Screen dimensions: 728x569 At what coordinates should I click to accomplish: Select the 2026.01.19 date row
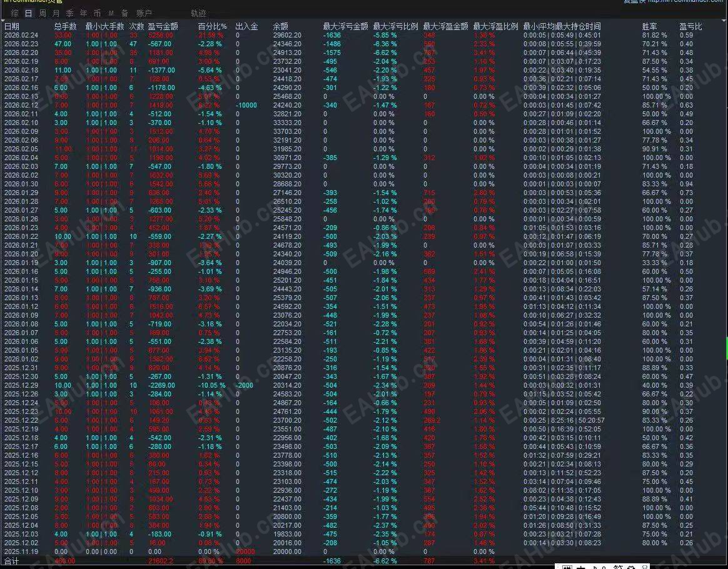pos(21,263)
